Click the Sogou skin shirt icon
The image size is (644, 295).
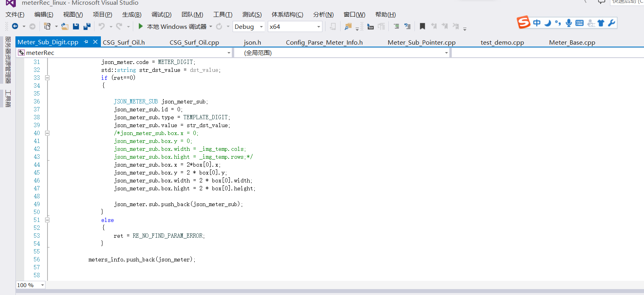coord(601,23)
